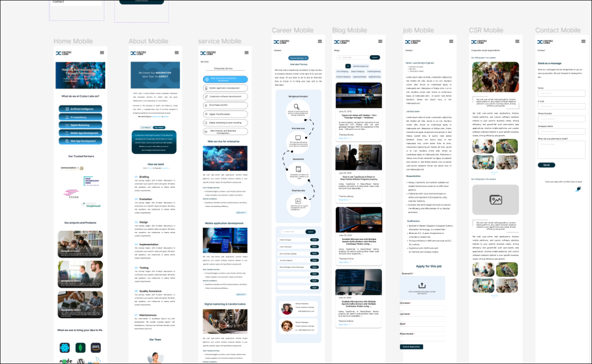Open hamburger menu in Contact Mobile frame

583,41
